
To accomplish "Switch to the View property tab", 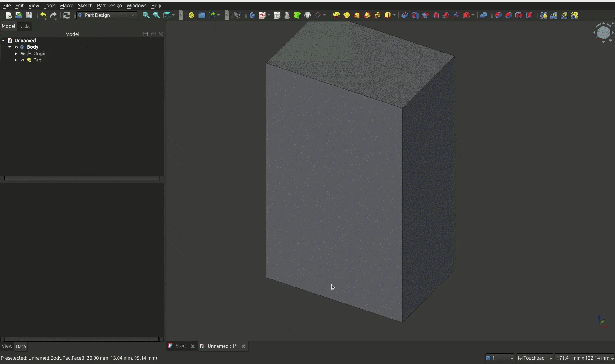I will pos(7,346).
